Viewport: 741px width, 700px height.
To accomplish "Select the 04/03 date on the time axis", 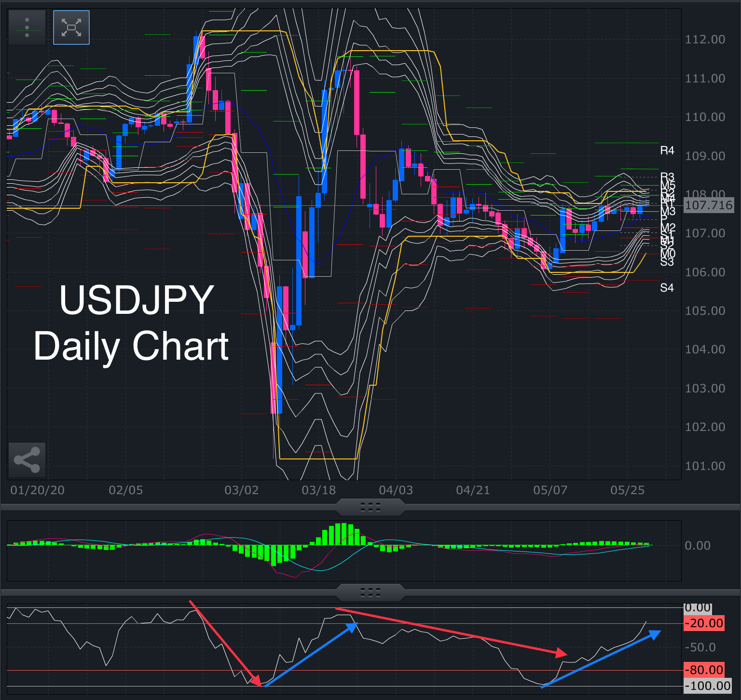I will pyautogui.click(x=396, y=490).
